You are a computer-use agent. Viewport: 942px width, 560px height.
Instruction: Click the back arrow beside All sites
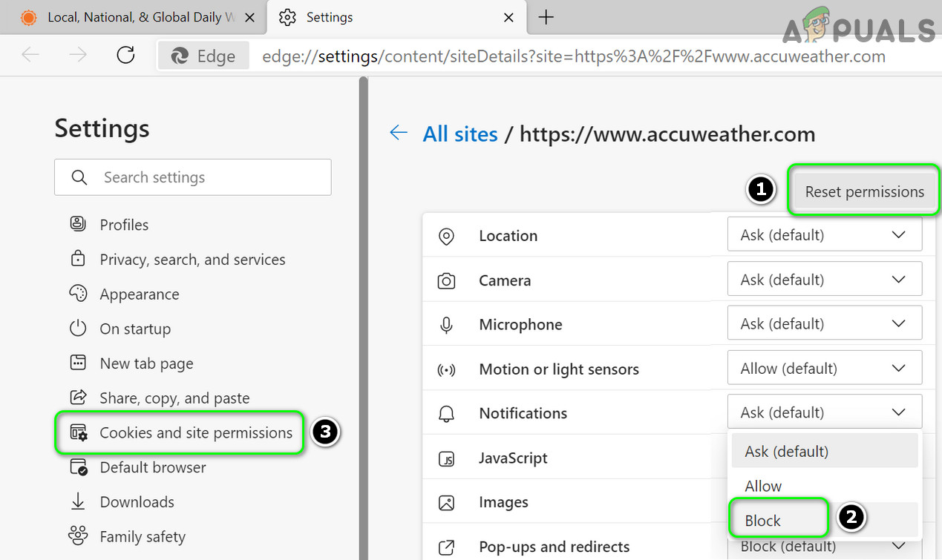399,134
